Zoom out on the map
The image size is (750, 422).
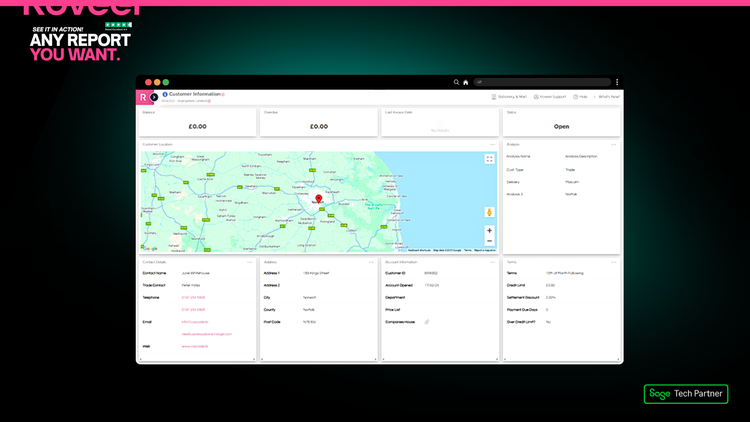(x=489, y=241)
